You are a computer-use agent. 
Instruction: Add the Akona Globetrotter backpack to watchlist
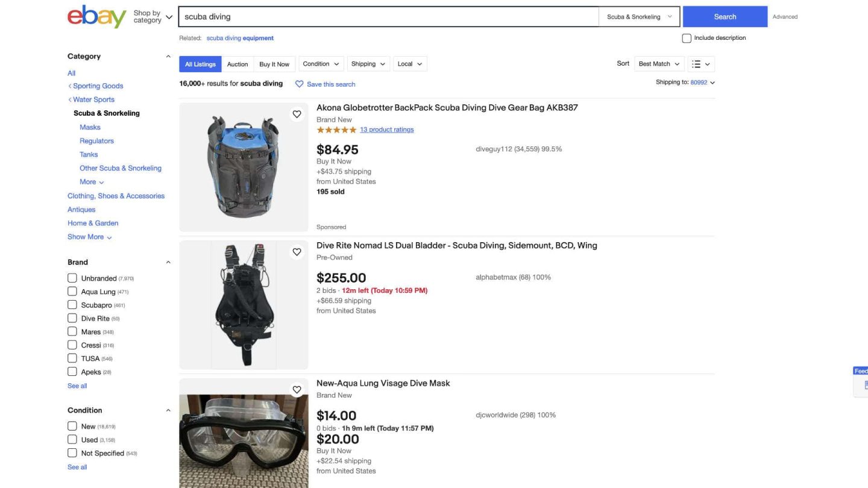click(x=297, y=114)
